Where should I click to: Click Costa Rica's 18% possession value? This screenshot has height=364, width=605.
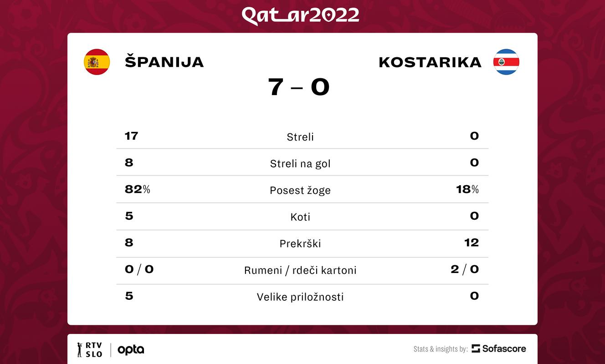point(467,189)
